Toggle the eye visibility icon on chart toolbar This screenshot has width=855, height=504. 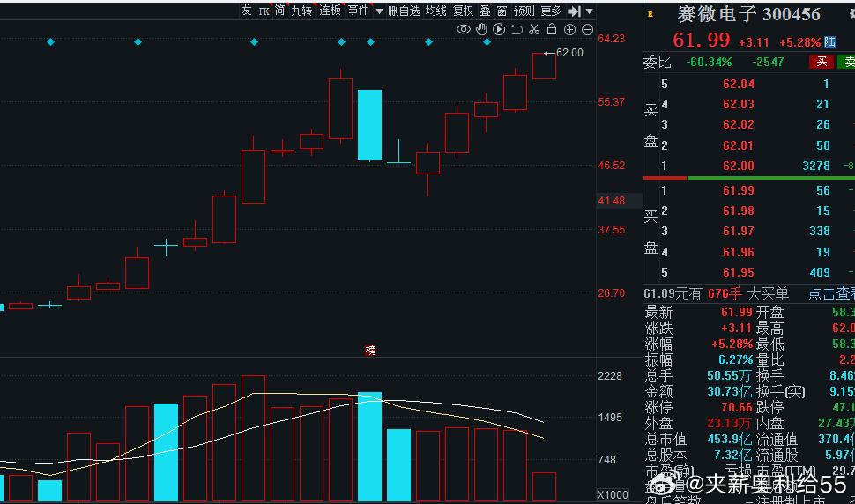pos(464,29)
